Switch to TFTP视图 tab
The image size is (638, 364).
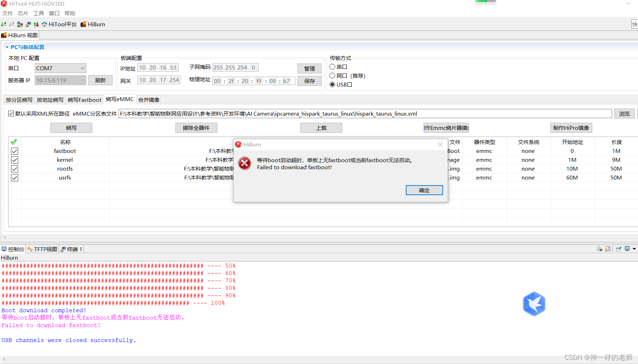[42, 249]
